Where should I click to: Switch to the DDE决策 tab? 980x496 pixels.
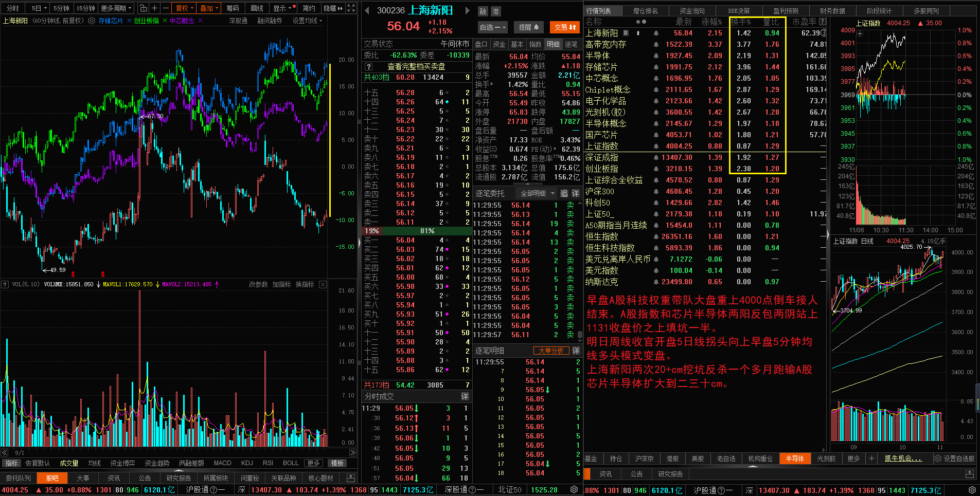click(739, 10)
